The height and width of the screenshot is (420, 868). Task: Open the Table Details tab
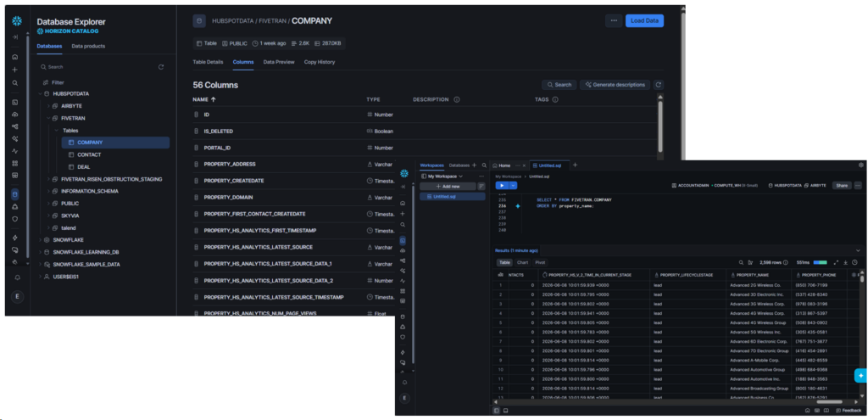[208, 62]
